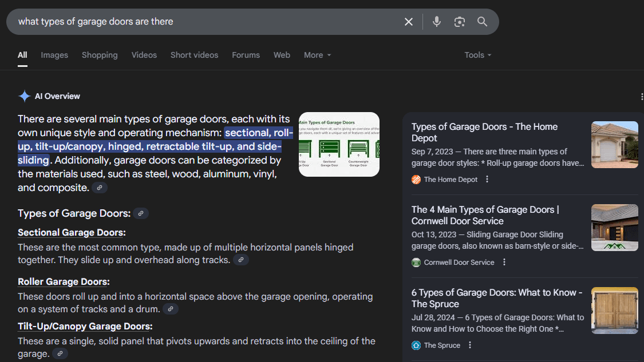Click the source link icon after Sectional Garage Doors description
Image resolution: width=644 pixels, height=362 pixels.
coord(241,260)
